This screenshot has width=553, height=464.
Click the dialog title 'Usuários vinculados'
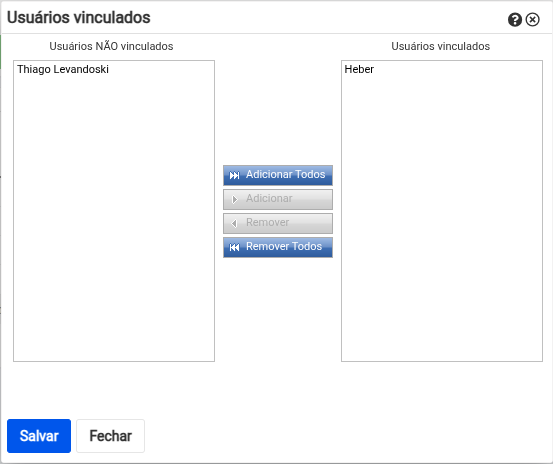pos(79,17)
